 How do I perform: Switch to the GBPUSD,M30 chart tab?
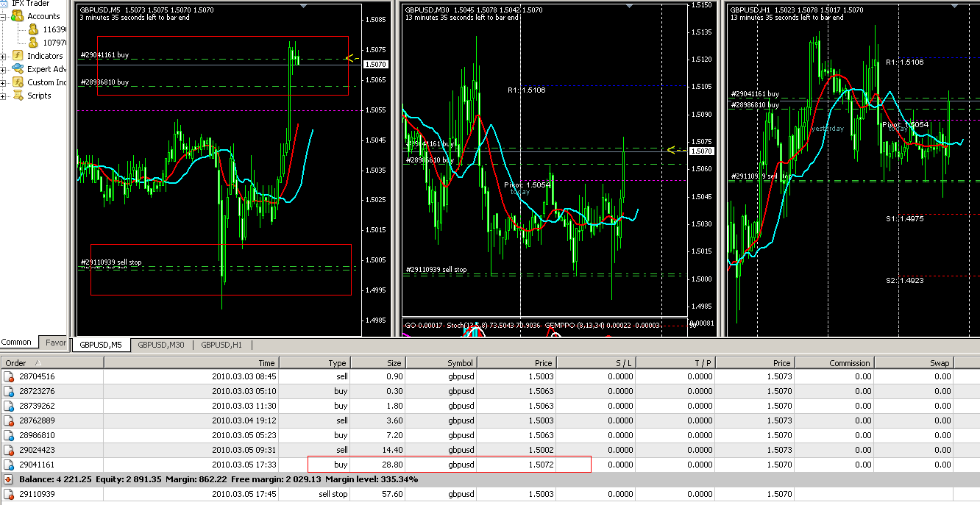(160, 345)
